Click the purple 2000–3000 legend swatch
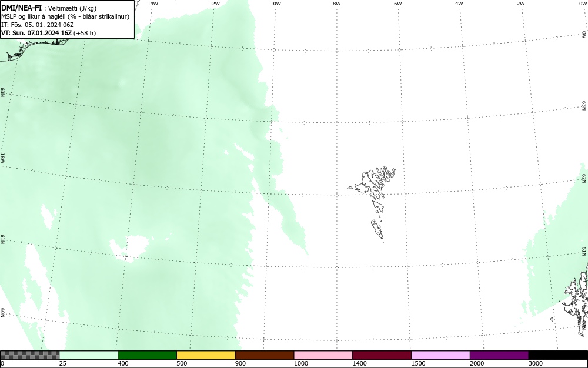 tap(499, 355)
